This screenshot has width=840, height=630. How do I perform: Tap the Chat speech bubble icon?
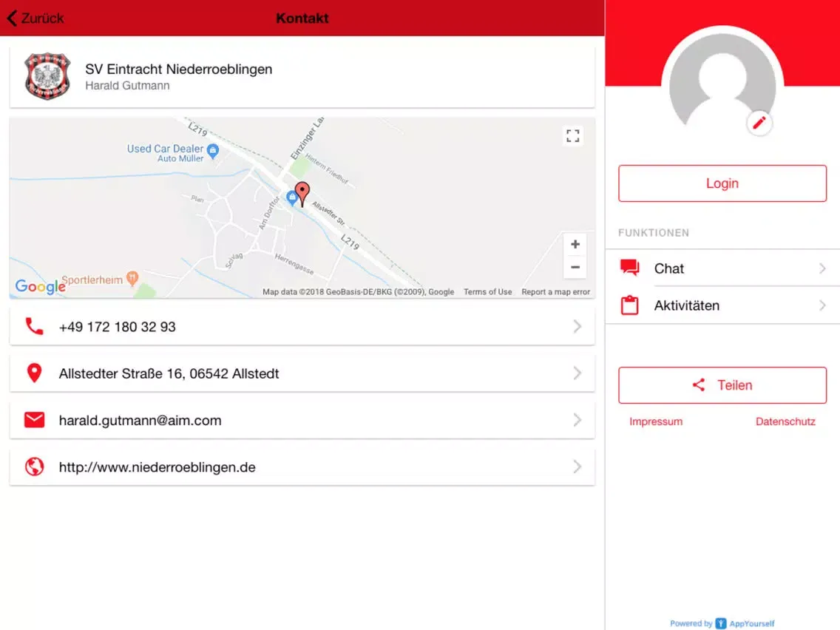629,268
